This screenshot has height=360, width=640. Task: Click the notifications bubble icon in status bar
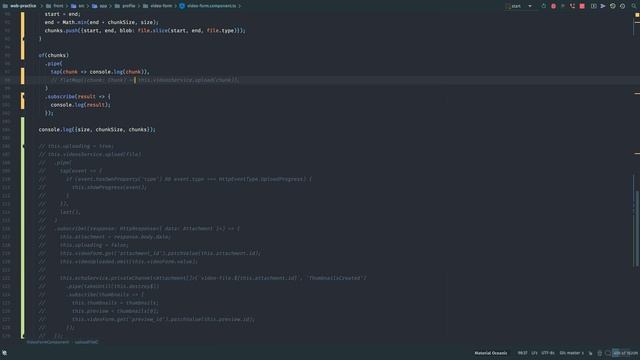click(x=607, y=353)
